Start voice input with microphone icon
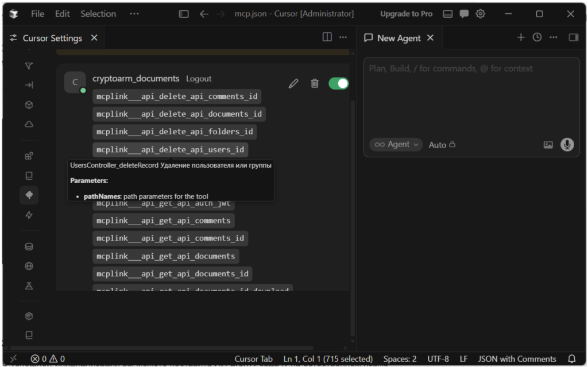Screen dimensions: 588x367 pyautogui.click(x=567, y=145)
